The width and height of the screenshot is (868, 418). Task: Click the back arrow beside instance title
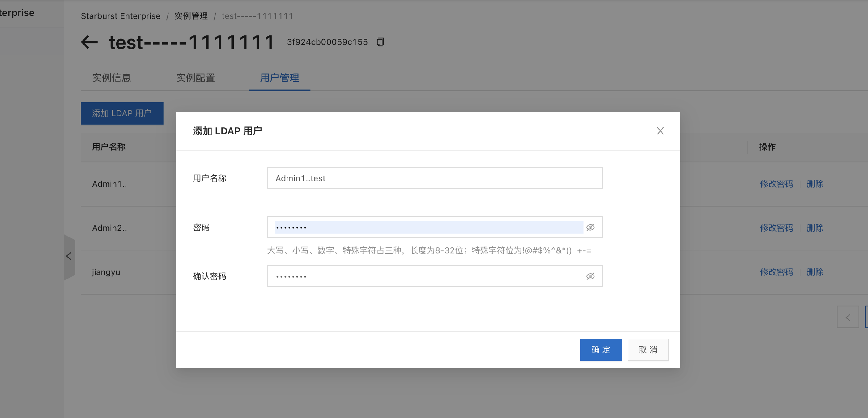(x=89, y=42)
